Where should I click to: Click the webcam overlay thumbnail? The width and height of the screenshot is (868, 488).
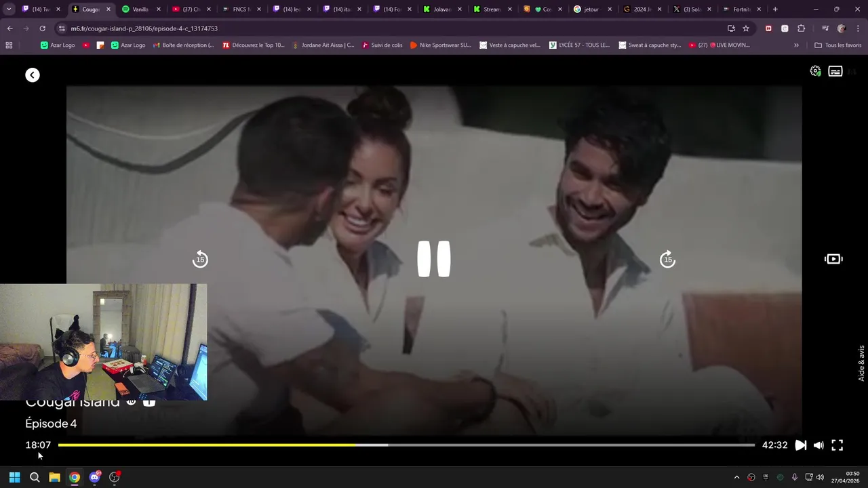(103, 342)
